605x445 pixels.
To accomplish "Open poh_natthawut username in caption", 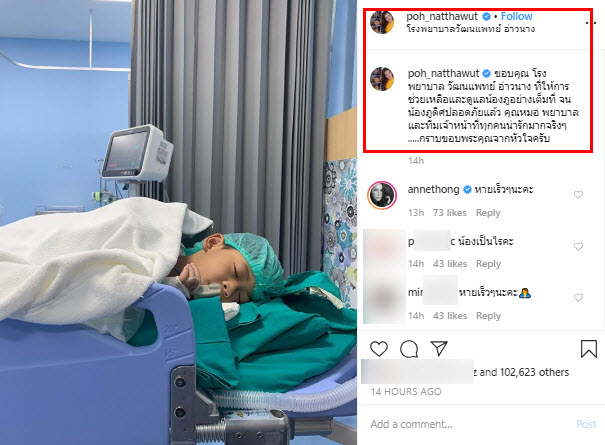I will coord(443,73).
